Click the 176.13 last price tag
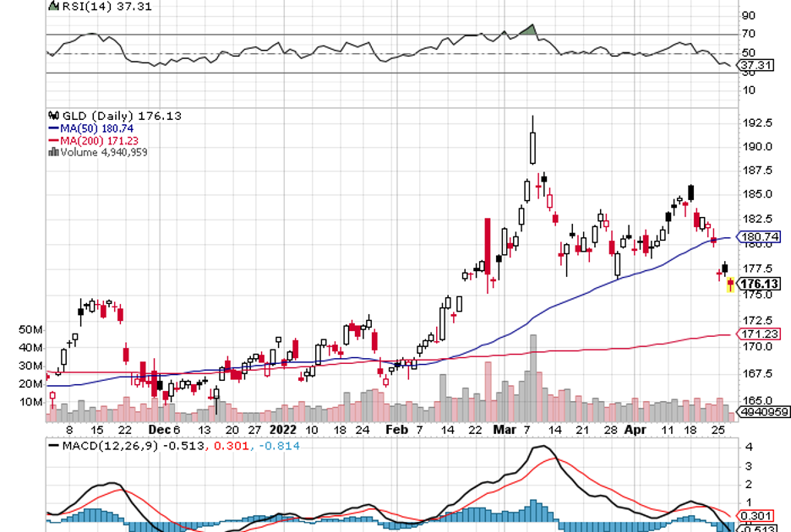Image resolution: width=791 pixels, height=532 pixels. [x=757, y=284]
